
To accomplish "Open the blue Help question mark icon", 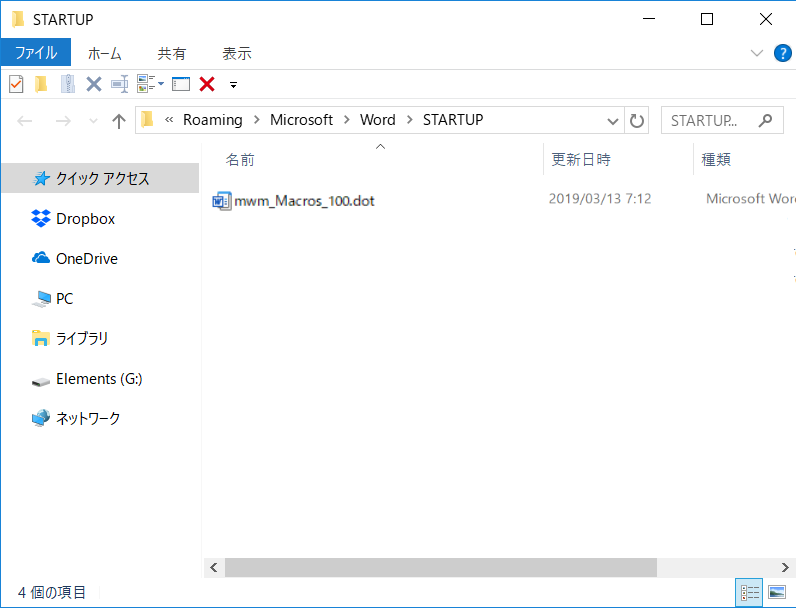I will tap(780, 53).
